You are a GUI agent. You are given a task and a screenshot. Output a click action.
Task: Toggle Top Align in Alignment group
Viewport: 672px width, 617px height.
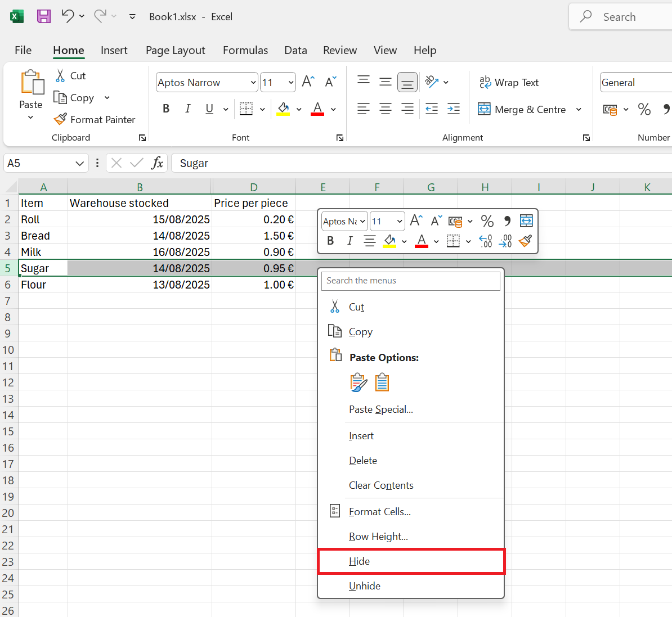tap(364, 80)
